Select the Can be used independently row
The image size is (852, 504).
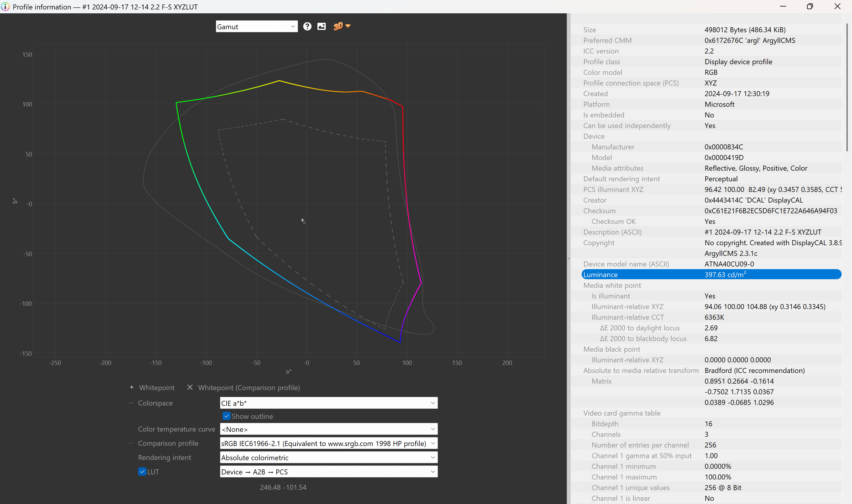click(x=711, y=125)
